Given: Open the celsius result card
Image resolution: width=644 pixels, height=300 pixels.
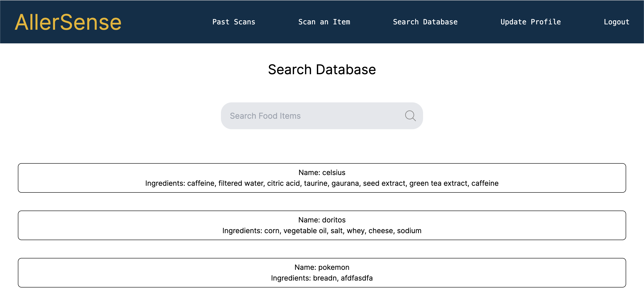Looking at the screenshot, I should (x=75, y=178).
